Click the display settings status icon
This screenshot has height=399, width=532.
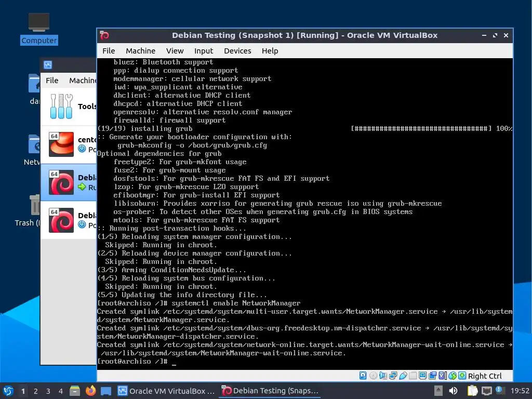(x=422, y=376)
